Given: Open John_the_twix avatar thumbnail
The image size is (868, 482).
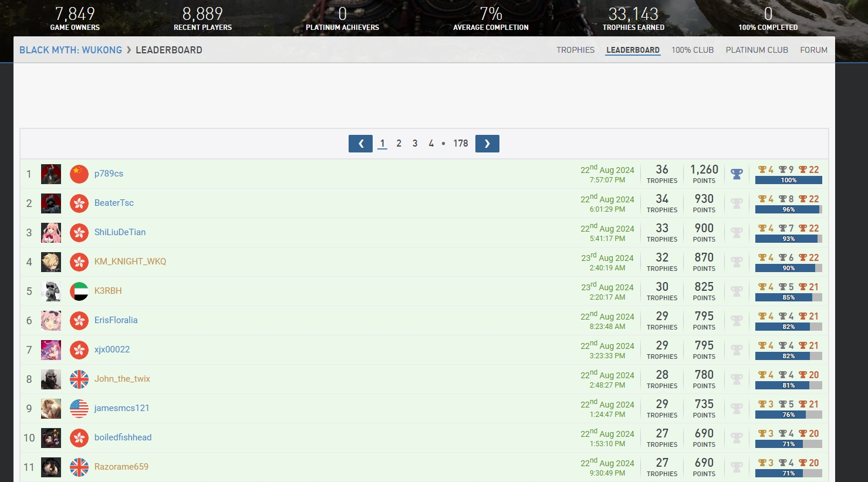Looking at the screenshot, I should point(51,379).
